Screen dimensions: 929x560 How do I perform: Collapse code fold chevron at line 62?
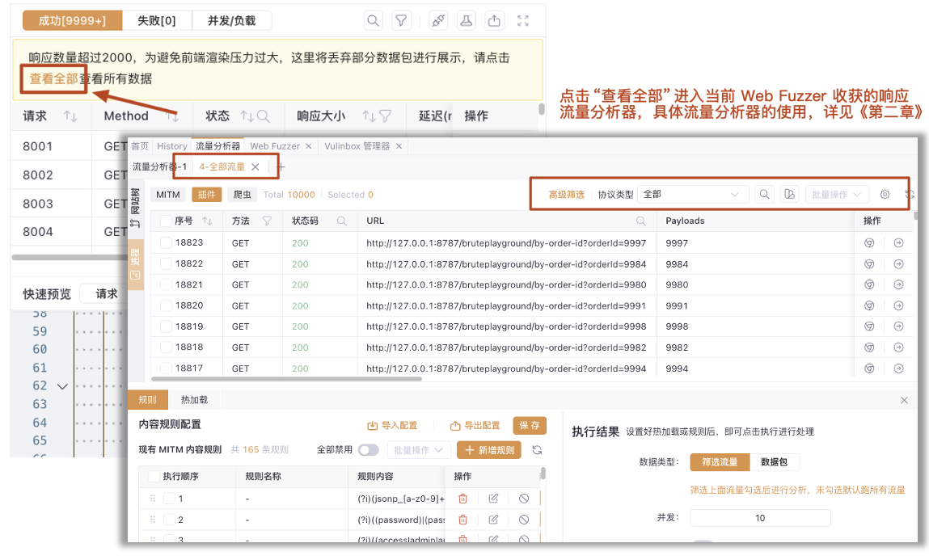[62, 386]
